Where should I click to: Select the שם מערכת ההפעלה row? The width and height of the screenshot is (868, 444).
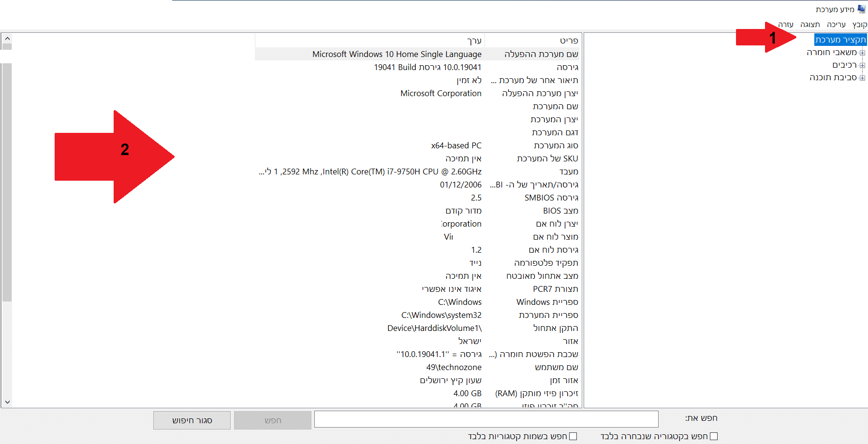pos(541,54)
